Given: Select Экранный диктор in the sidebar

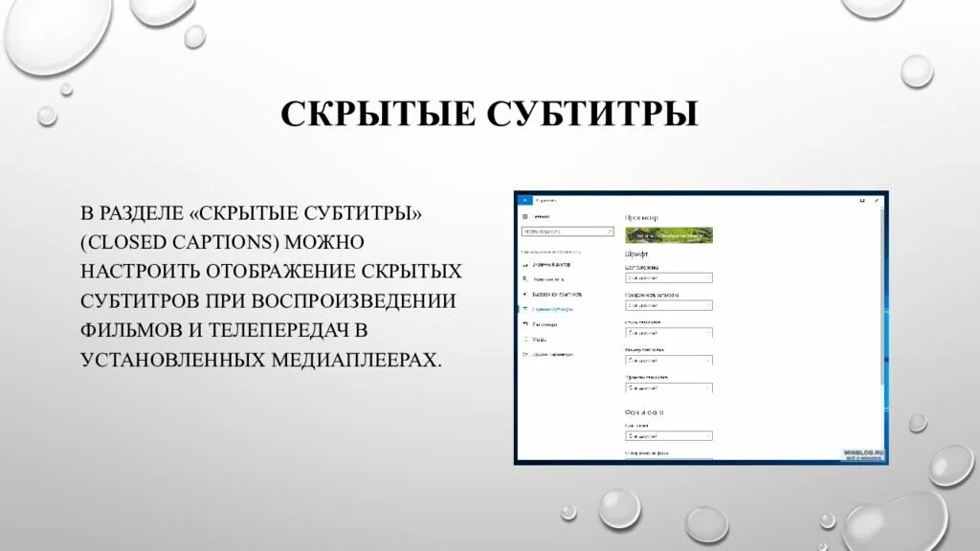Looking at the screenshot, I should [546, 265].
